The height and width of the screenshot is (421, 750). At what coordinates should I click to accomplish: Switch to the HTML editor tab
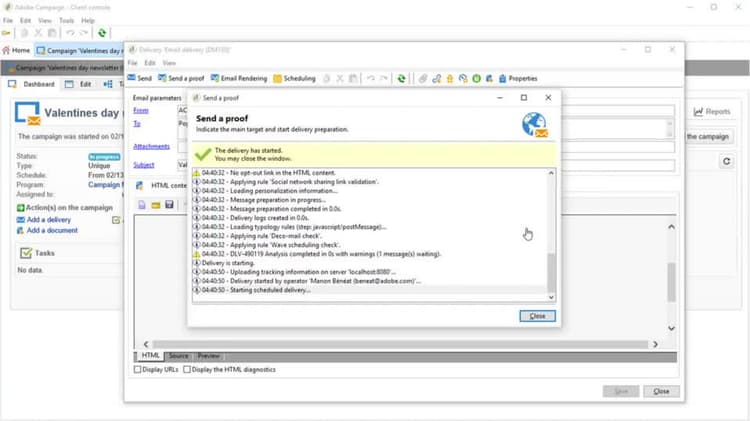pyautogui.click(x=150, y=355)
